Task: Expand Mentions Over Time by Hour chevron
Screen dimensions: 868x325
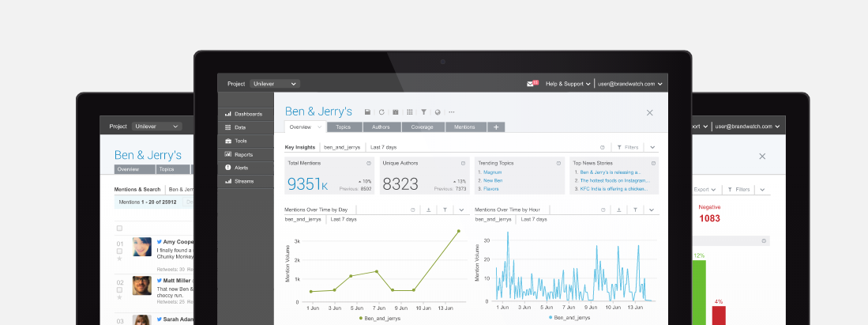Action: (652, 210)
